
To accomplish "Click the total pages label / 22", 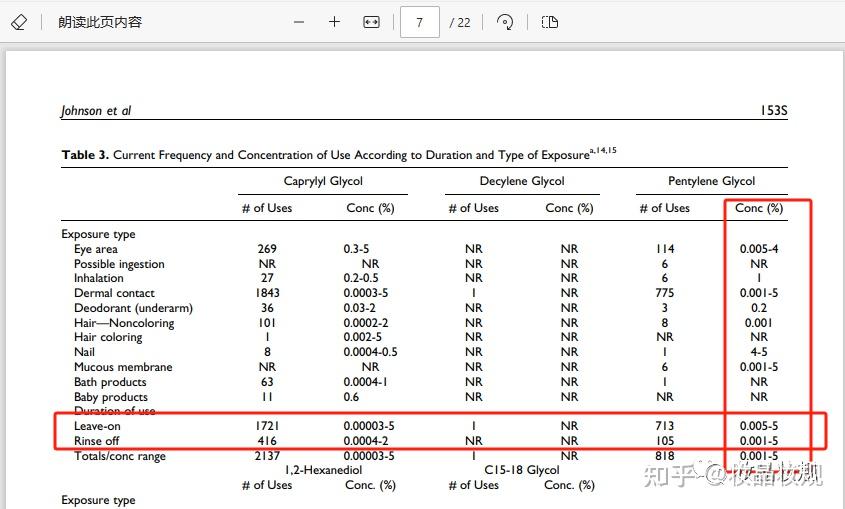I will pos(460,23).
